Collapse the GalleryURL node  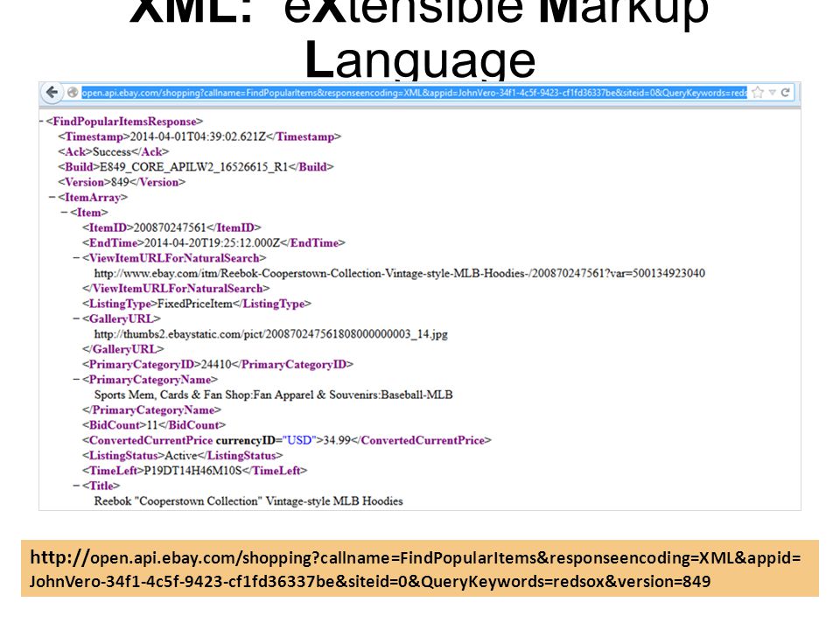pyautogui.click(x=77, y=318)
